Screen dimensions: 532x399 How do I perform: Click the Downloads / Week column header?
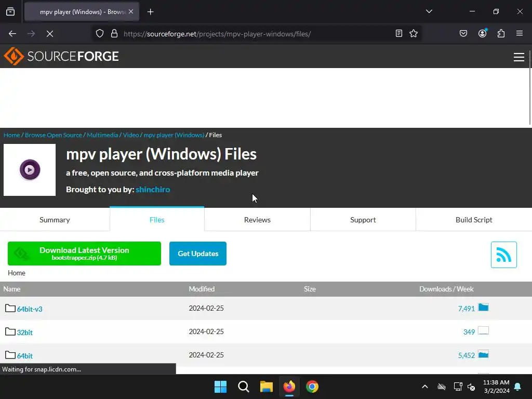click(x=446, y=289)
